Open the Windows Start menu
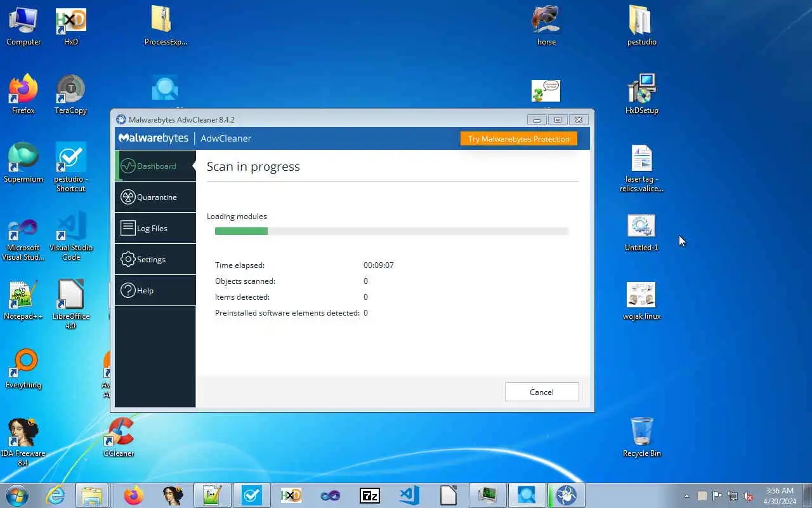The image size is (812, 508). click(17, 495)
